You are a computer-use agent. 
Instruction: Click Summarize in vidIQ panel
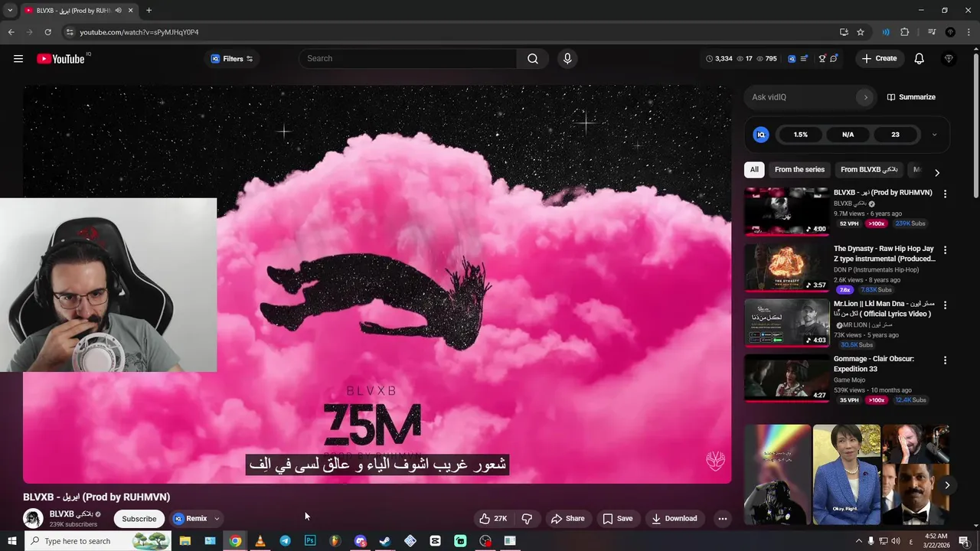911,97
